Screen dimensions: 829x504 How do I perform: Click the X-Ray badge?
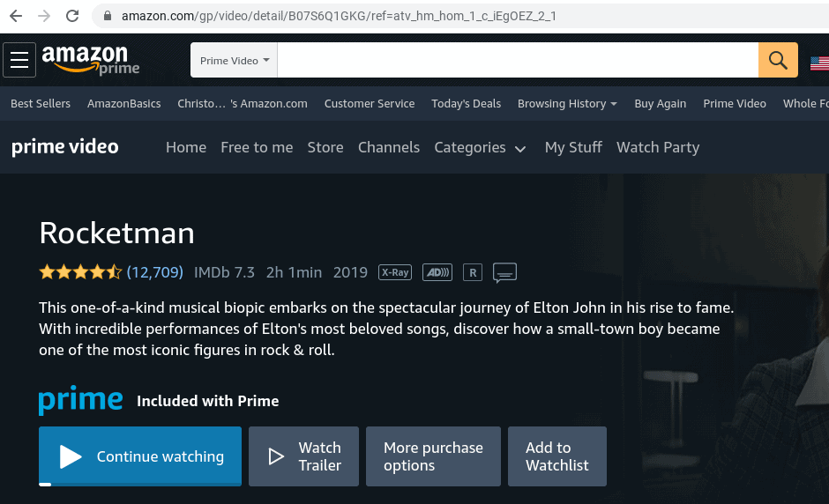395,272
